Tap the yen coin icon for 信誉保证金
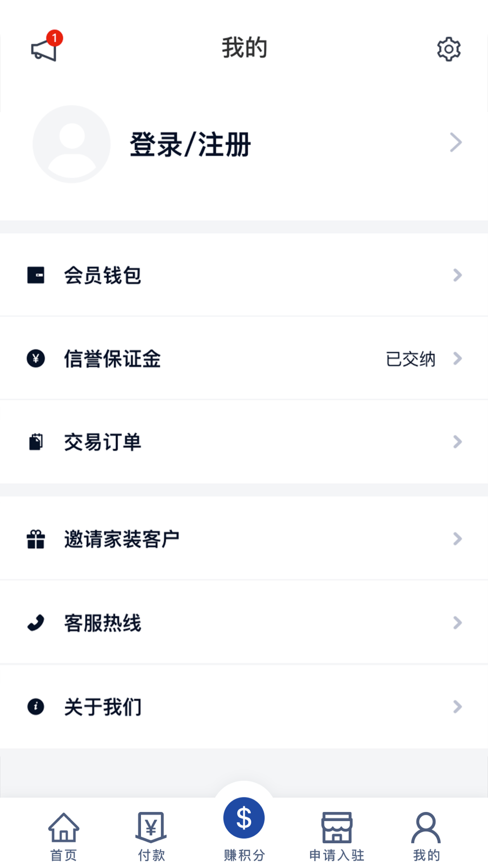This screenshot has width=488, height=868. coord(36,359)
